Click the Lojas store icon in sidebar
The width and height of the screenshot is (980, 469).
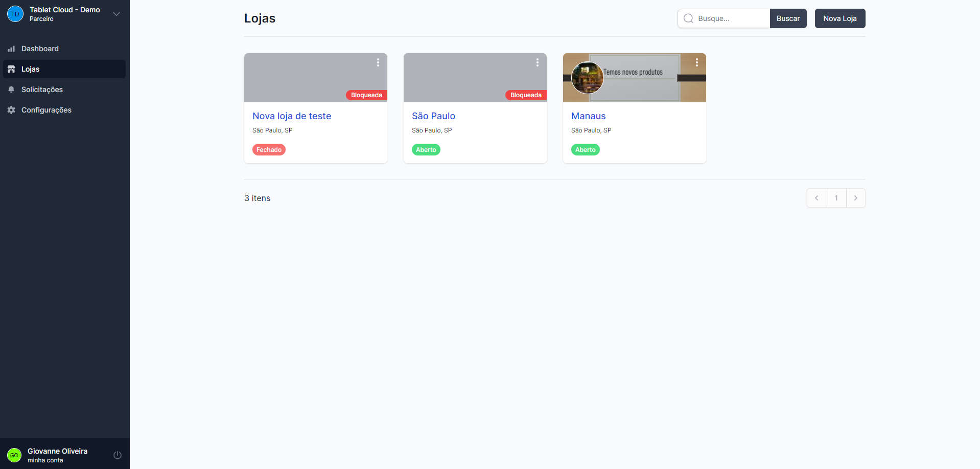(x=11, y=69)
